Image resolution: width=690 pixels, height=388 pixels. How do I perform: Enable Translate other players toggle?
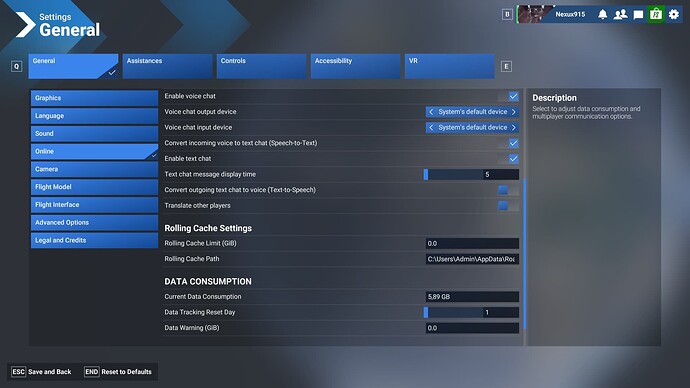coord(508,205)
